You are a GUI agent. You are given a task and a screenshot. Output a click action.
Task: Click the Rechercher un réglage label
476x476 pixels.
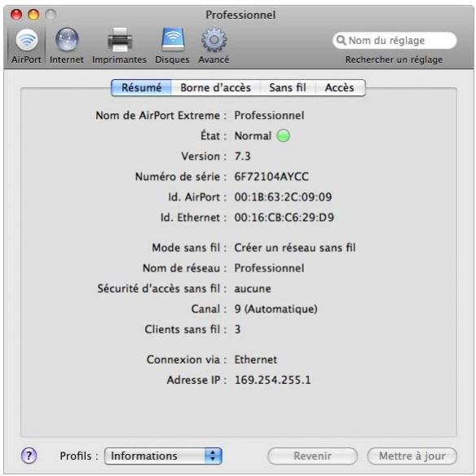394,59
